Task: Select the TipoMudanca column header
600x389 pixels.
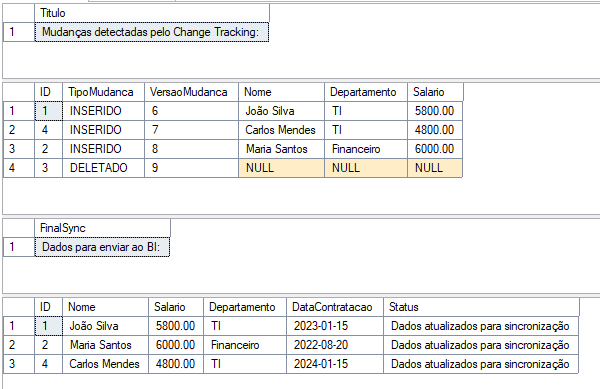Action: click(x=103, y=92)
